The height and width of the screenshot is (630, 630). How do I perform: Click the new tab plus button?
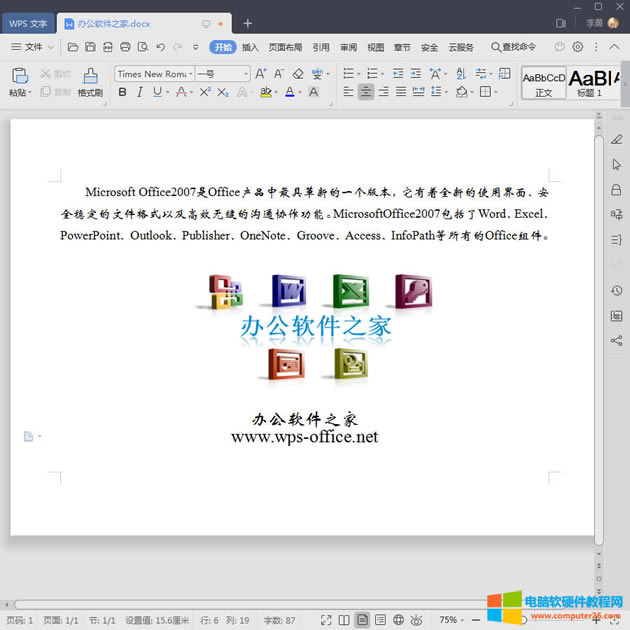click(x=248, y=23)
